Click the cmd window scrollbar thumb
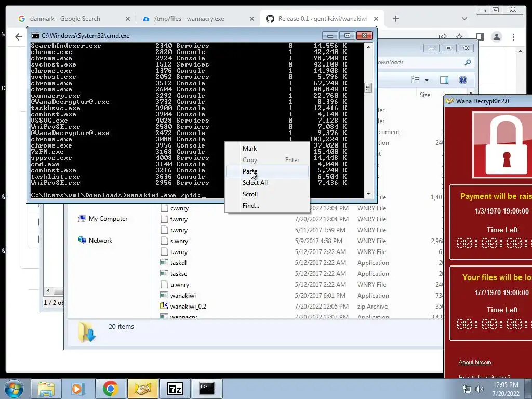Viewport: 532px width, 399px height. click(368, 88)
